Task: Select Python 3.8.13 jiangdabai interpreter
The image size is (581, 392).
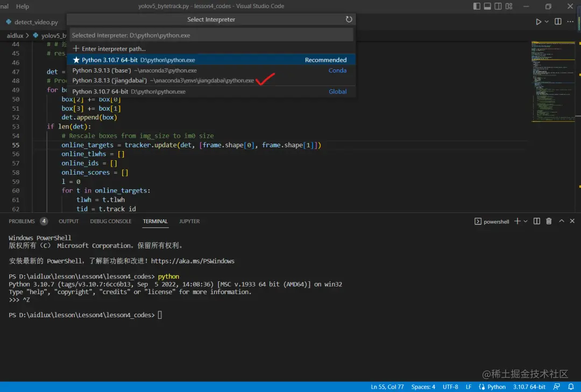Action: [211, 81]
